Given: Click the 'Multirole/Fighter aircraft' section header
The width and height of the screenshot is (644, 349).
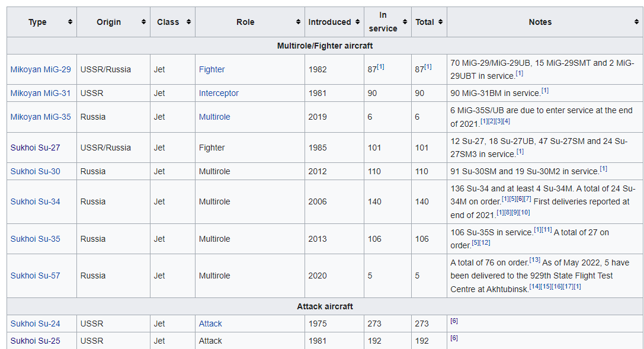Looking at the screenshot, I should 325,46.
